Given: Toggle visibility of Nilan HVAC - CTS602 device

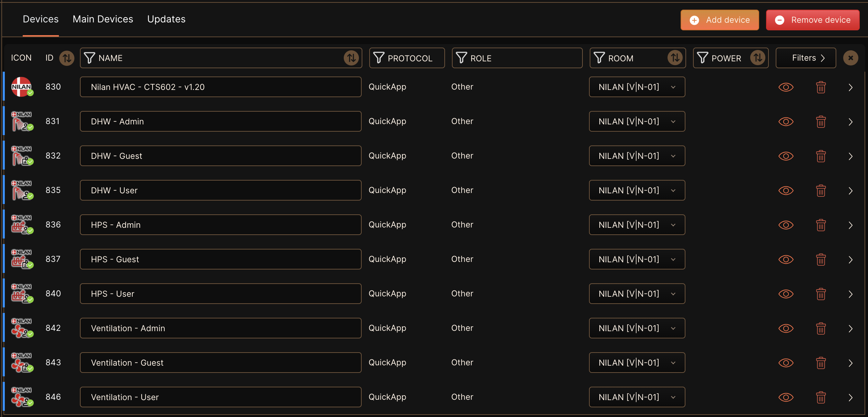Looking at the screenshot, I should tap(786, 87).
